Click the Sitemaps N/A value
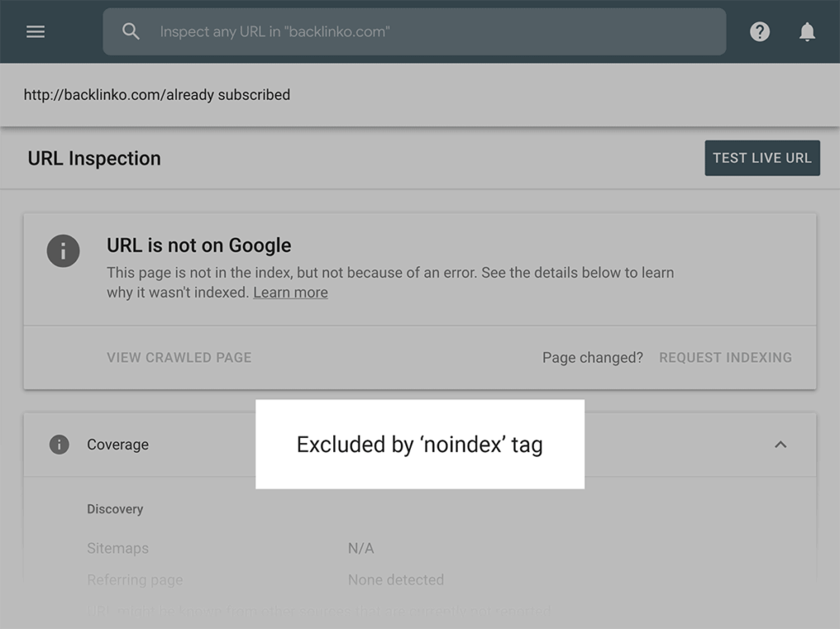Screen dimensions: 840x629 (359, 548)
